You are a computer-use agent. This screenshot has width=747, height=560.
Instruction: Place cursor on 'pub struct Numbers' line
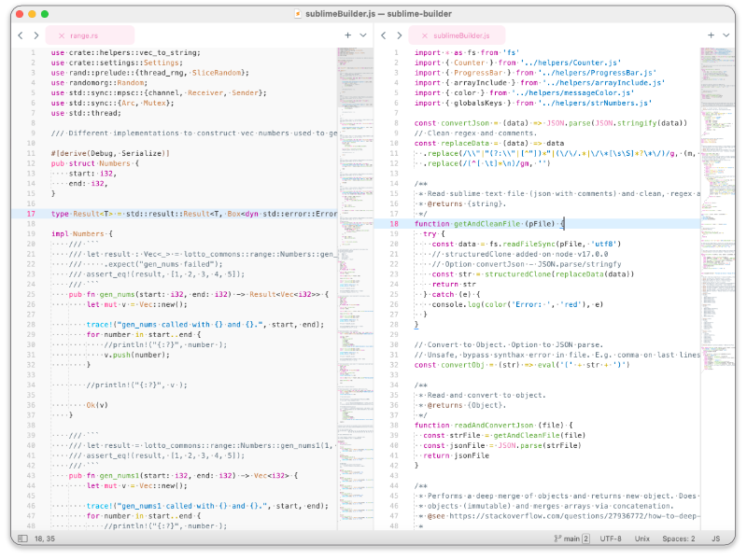[95, 163]
